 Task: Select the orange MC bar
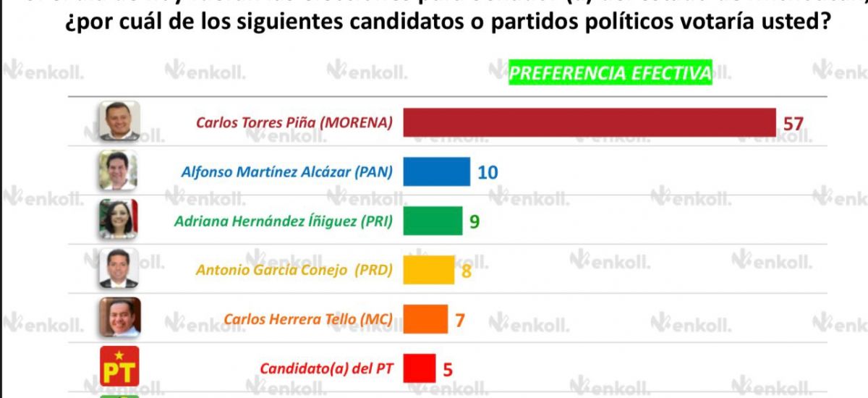click(x=425, y=319)
